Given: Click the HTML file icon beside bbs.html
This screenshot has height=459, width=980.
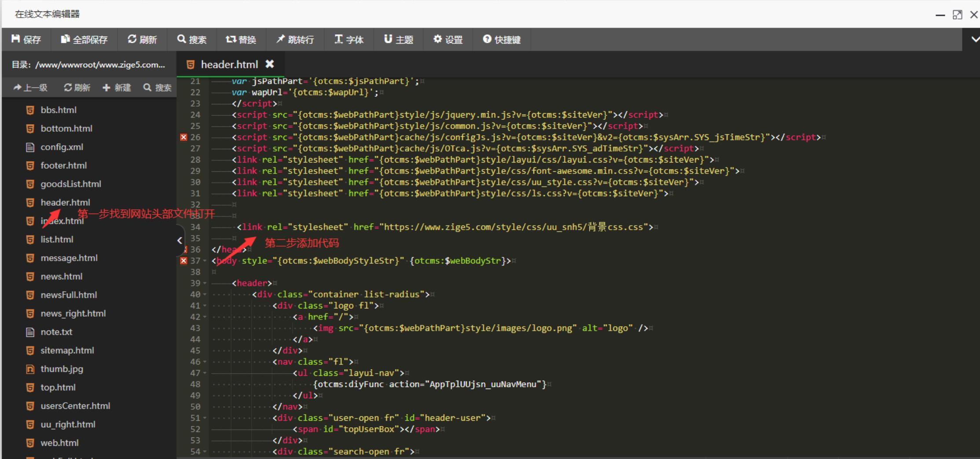Looking at the screenshot, I should [x=30, y=110].
